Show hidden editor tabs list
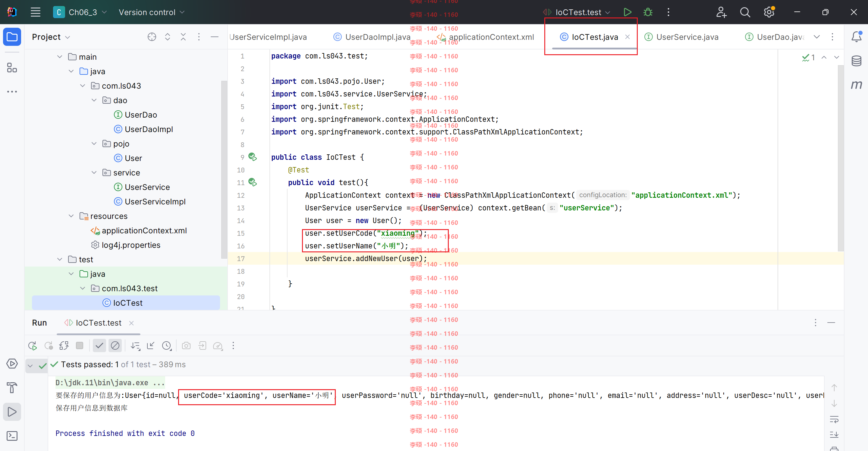 tap(817, 37)
